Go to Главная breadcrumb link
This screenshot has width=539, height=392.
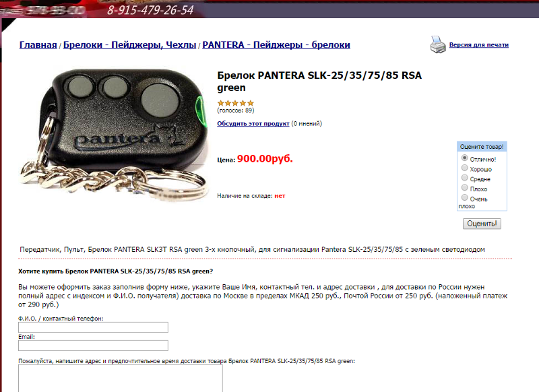point(38,44)
